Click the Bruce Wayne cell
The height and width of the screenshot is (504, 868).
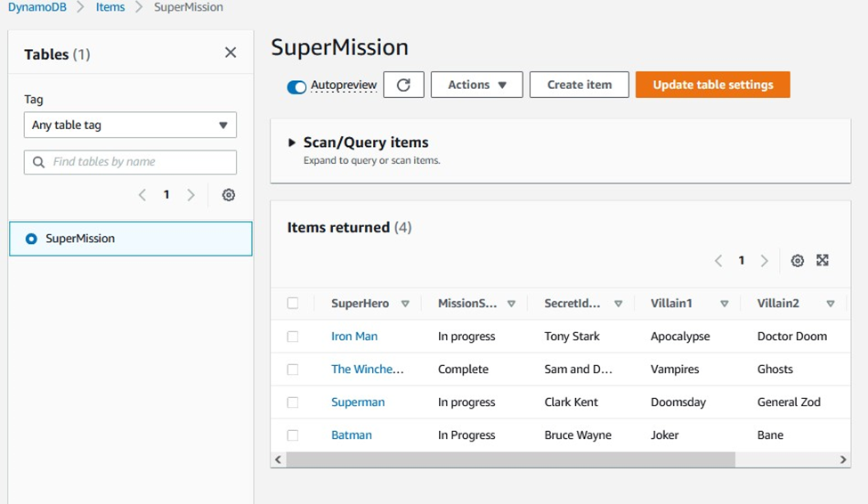coord(578,435)
